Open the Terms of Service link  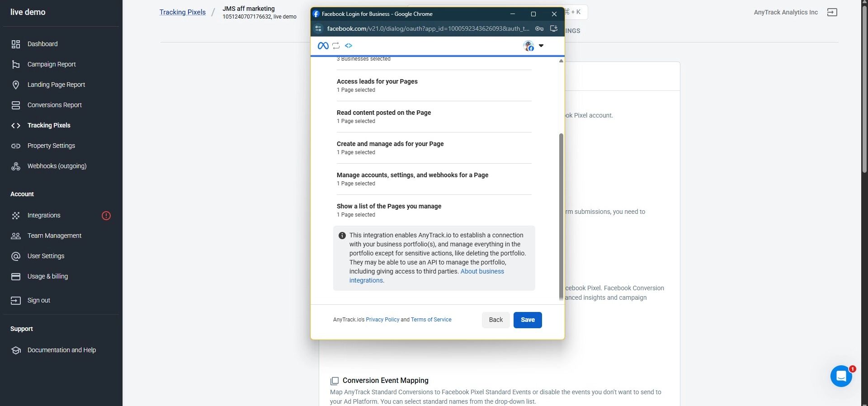click(x=431, y=320)
